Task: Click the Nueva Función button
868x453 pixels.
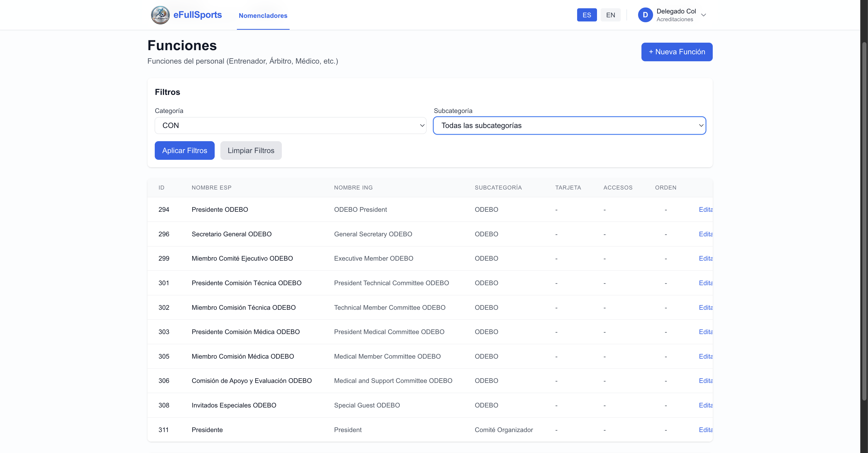Action: click(x=677, y=52)
